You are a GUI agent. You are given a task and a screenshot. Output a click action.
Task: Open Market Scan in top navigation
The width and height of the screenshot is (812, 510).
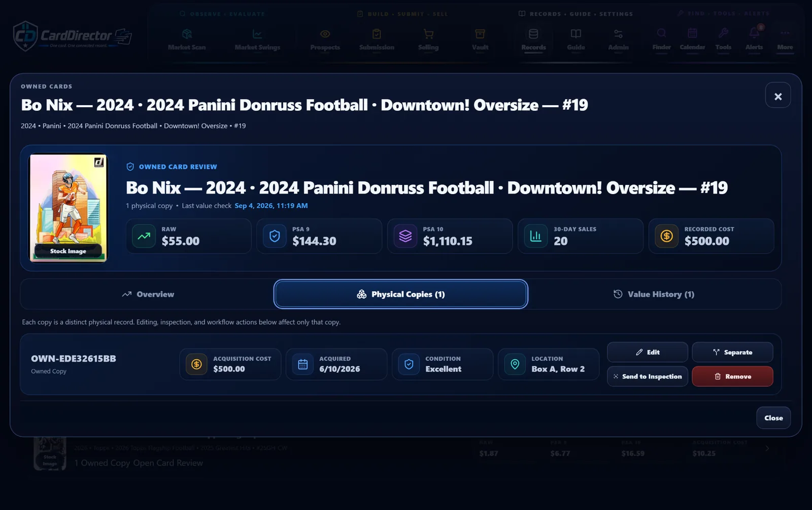[187, 40]
